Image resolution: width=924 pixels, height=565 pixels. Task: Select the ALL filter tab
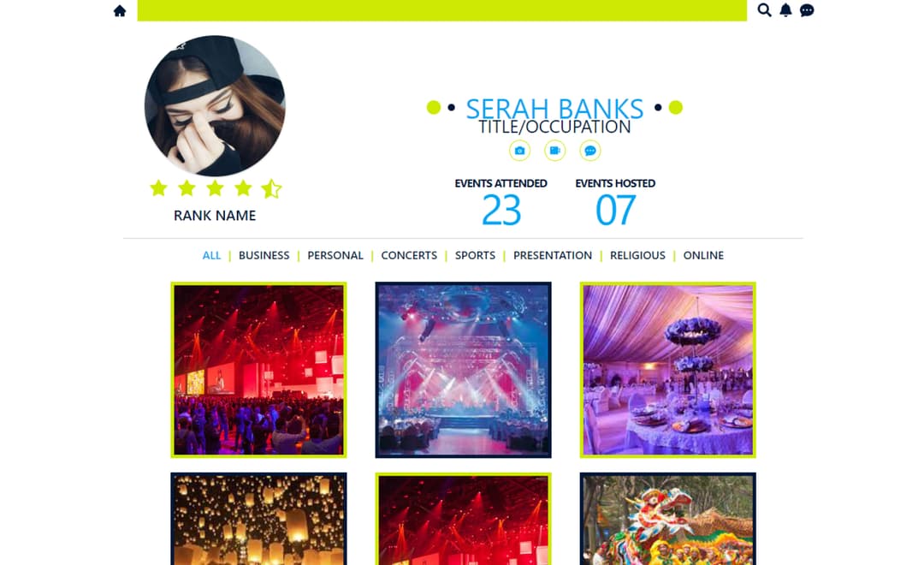(211, 255)
